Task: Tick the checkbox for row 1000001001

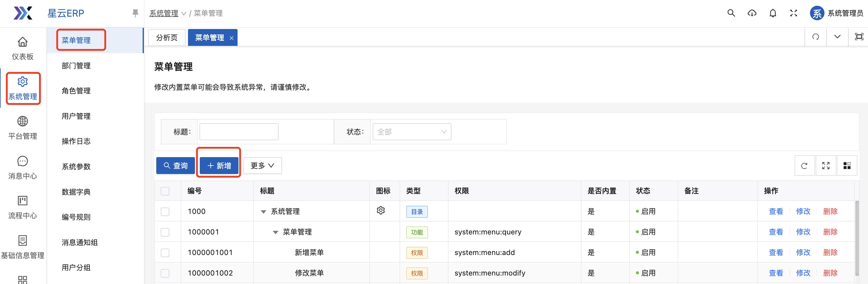Action: [165, 253]
